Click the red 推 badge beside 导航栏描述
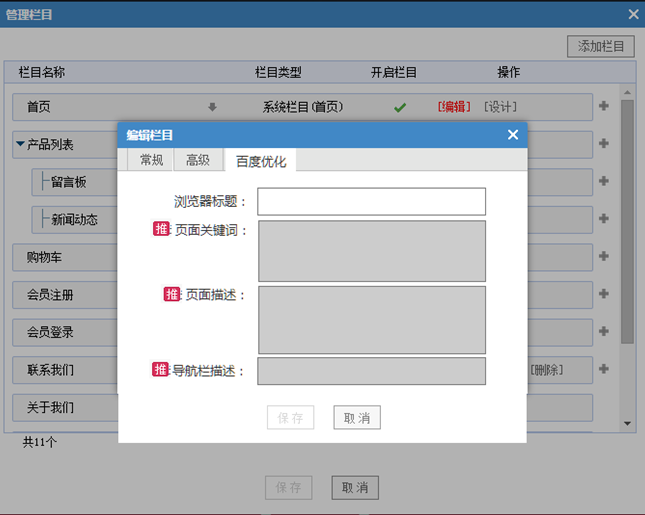 (161, 370)
